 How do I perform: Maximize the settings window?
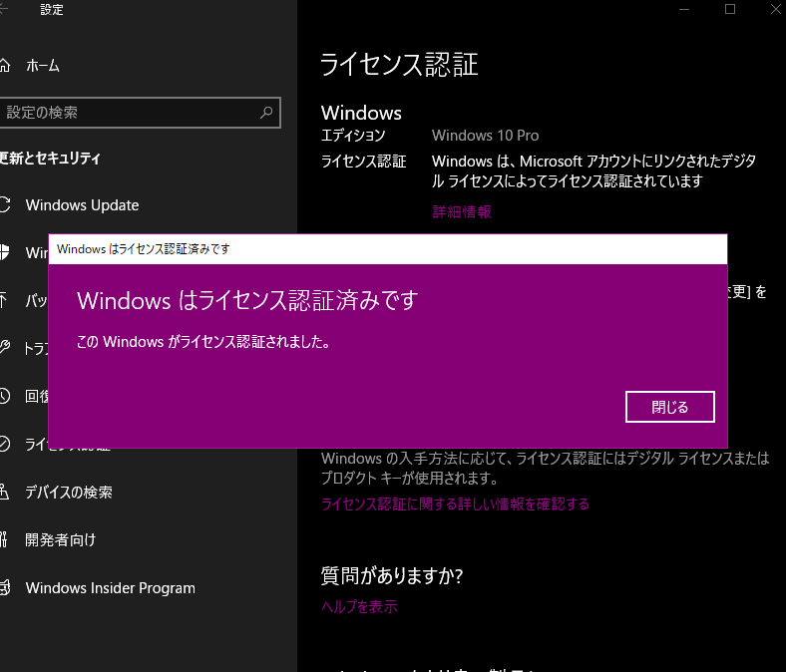coord(730,9)
